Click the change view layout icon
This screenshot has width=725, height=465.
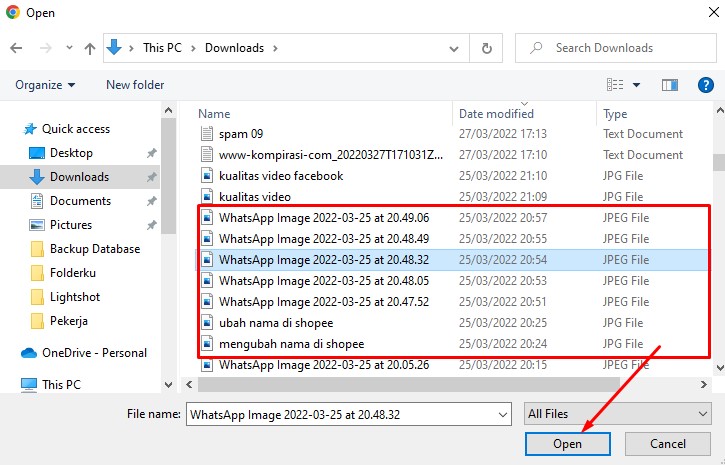point(616,85)
